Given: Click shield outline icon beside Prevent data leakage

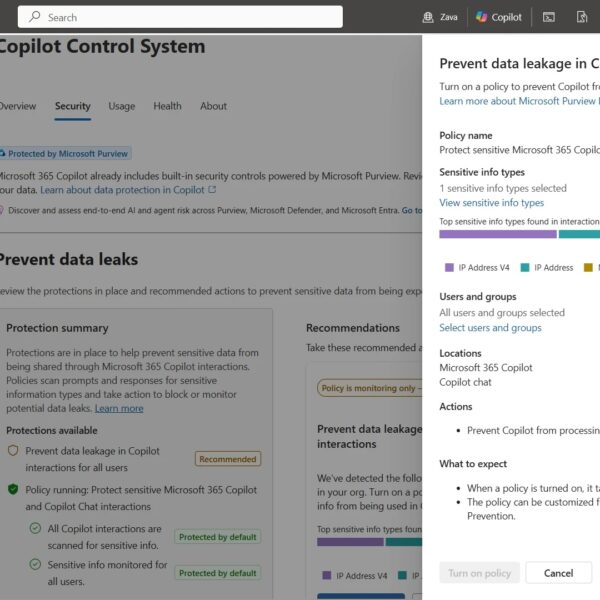Looking at the screenshot, I should coord(13,450).
